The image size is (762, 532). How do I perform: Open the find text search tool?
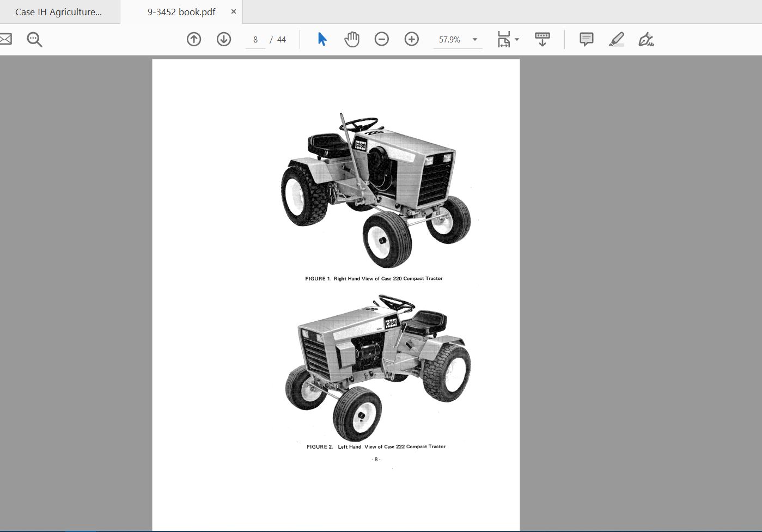click(x=34, y=39)
